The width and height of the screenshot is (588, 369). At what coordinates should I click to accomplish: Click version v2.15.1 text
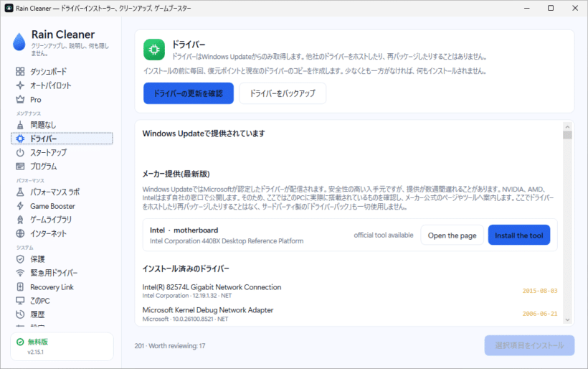click(x=35, y=352)
